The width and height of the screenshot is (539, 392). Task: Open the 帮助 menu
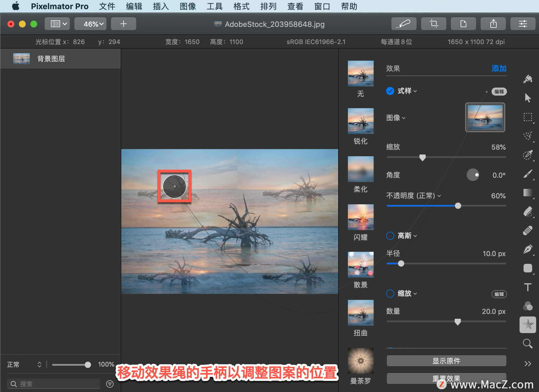pos(349,6)
